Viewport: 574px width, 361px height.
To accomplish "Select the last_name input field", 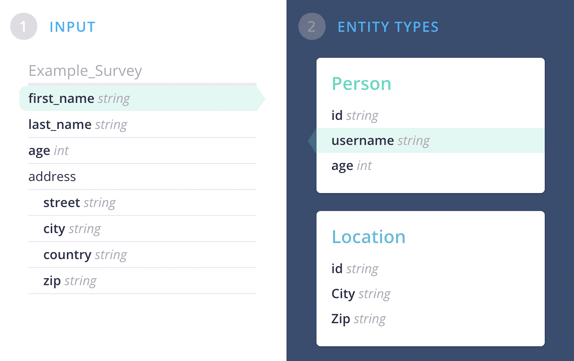I will 142,124.
